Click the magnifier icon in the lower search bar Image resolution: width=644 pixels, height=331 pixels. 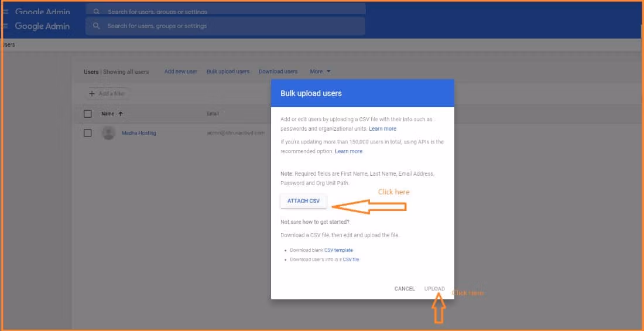97,26
